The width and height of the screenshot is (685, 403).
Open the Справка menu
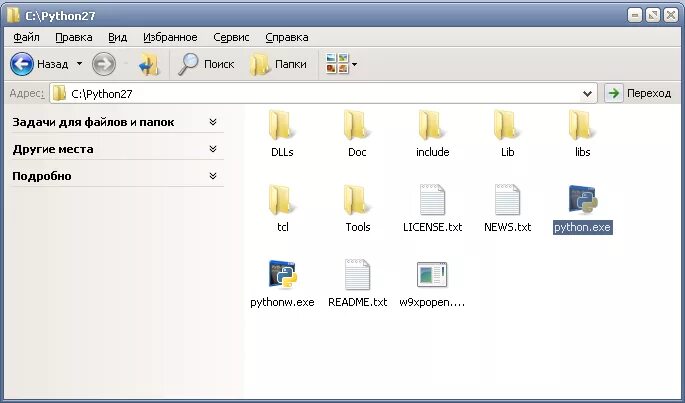pos(287,37)
